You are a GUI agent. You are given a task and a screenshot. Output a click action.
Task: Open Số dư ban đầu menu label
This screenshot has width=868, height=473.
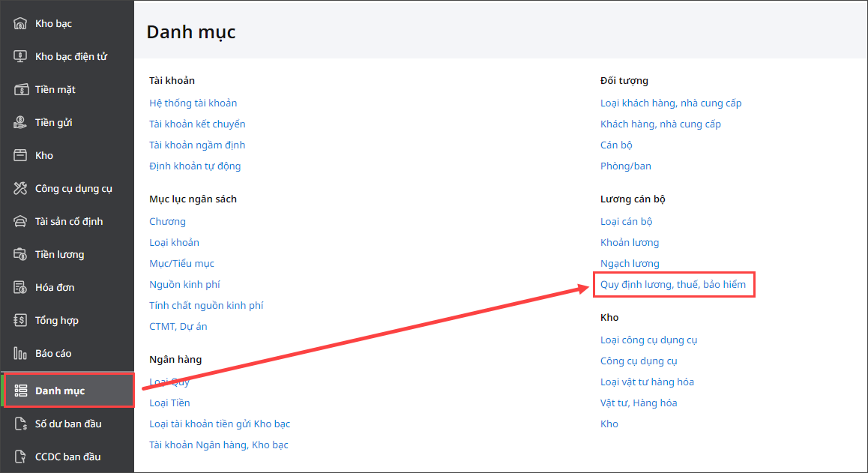(69, 424)
